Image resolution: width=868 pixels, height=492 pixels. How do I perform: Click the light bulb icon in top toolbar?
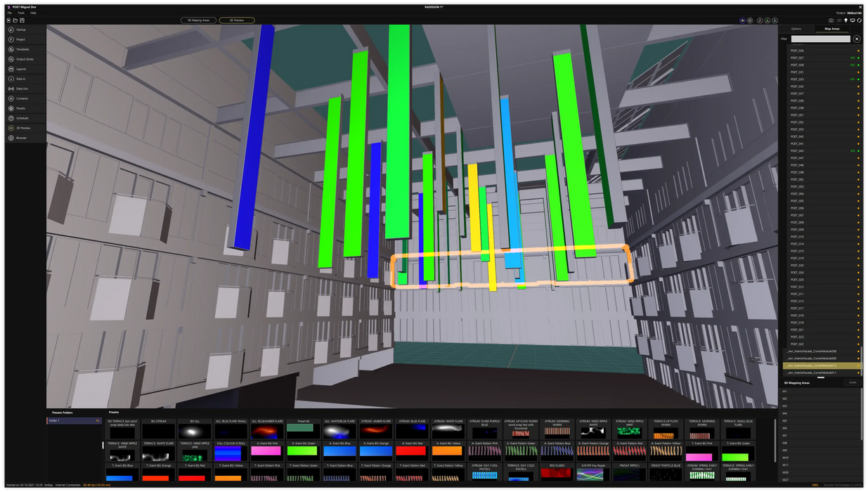pos(846,20)
